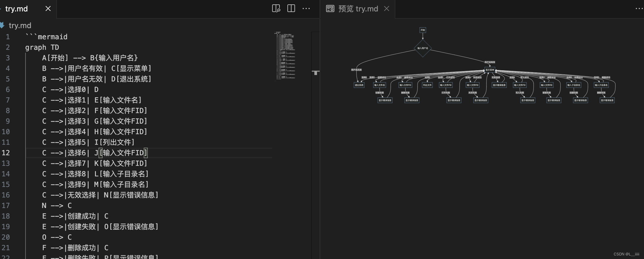Select line number 17 in gutter
Image resolution: width=644 pixels, height=259 pixels.
[6, 205]
